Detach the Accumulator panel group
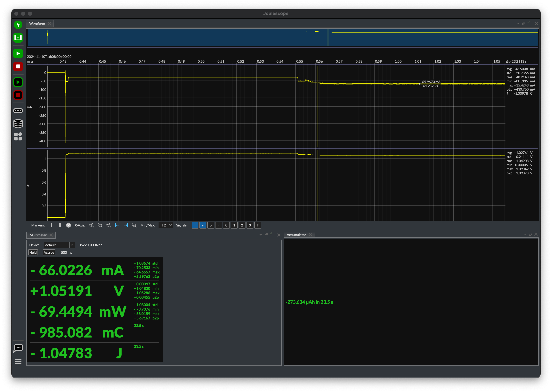 pyautogui.click(x=531, y=234)
